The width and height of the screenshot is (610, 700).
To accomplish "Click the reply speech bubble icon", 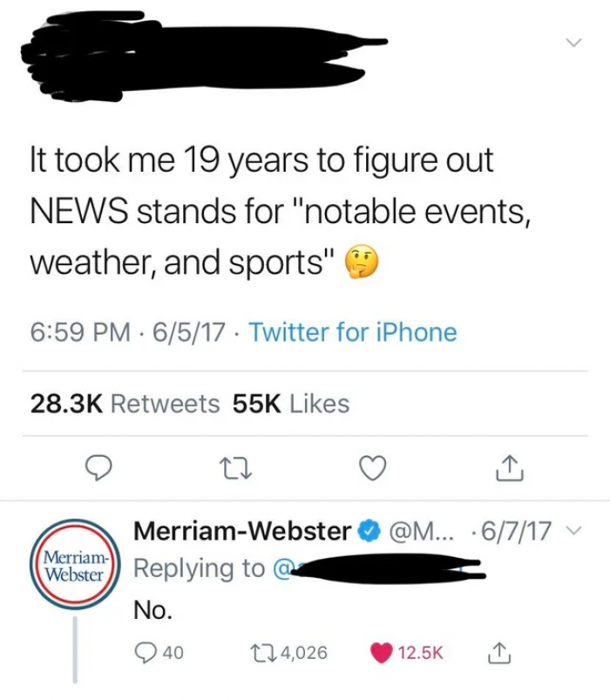I will [x=98, y=468].
